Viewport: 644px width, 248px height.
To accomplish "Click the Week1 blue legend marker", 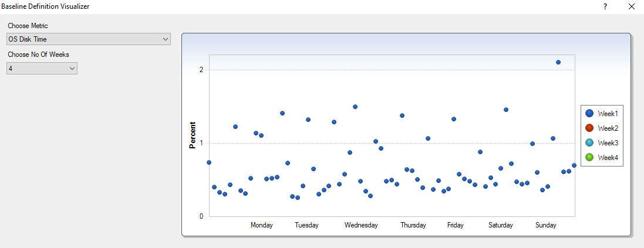I will (x=589, y=114).
